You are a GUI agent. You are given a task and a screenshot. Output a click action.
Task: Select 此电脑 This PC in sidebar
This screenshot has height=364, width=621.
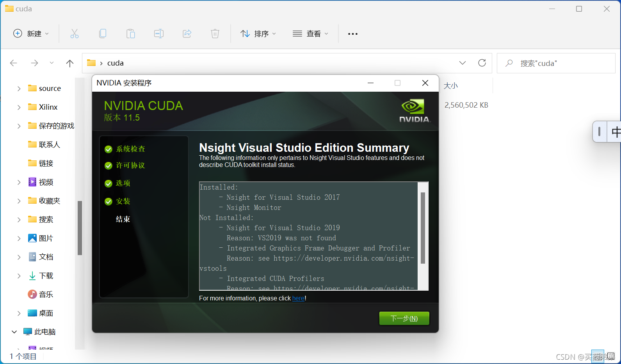tap(40, 332)
